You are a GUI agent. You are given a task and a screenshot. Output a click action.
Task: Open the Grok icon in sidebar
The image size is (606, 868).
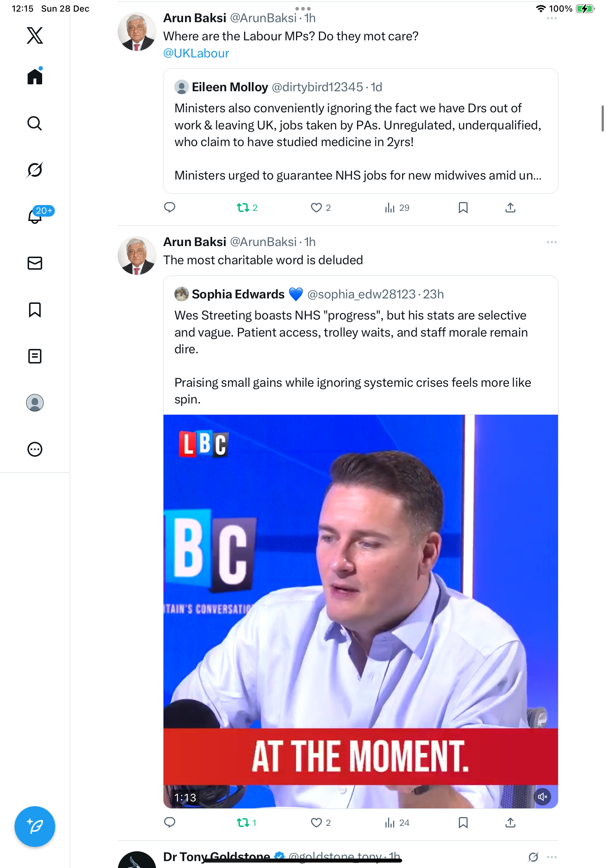(x=35, y=170)
